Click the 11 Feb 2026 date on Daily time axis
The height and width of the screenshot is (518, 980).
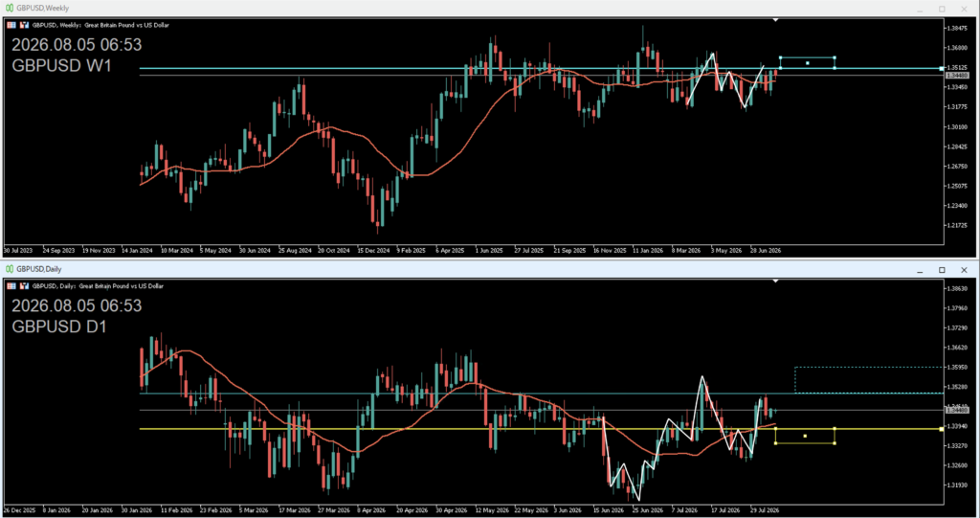[x=176, y=510]
